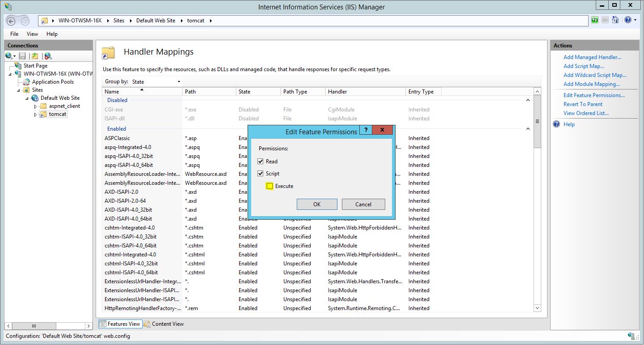Screen dimensions: 644x345
Task: Go to the Home page icon
Action: [615, 20]
